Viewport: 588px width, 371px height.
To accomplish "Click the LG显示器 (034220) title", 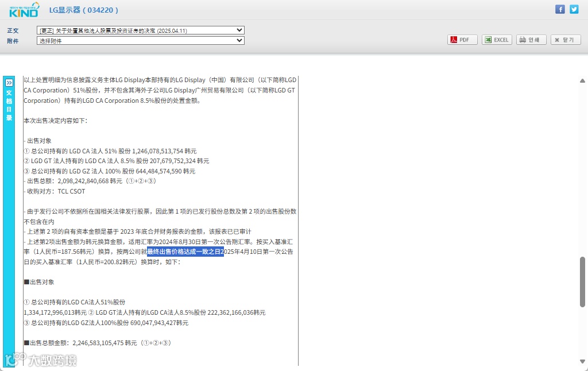I will (x=84, y=10).
